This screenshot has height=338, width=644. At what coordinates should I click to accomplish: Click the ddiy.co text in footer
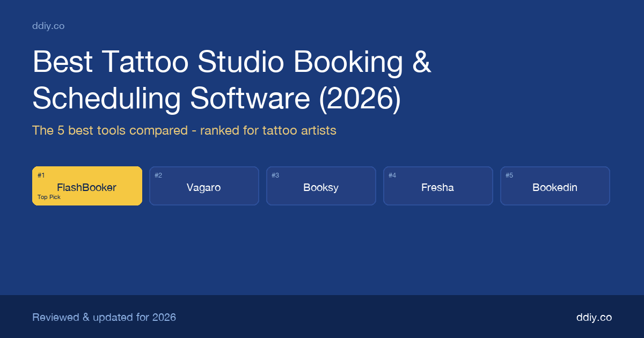tap(594, 317)
